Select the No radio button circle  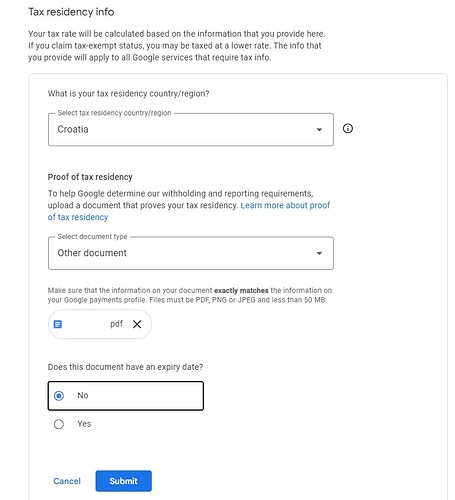click(59, 396)
